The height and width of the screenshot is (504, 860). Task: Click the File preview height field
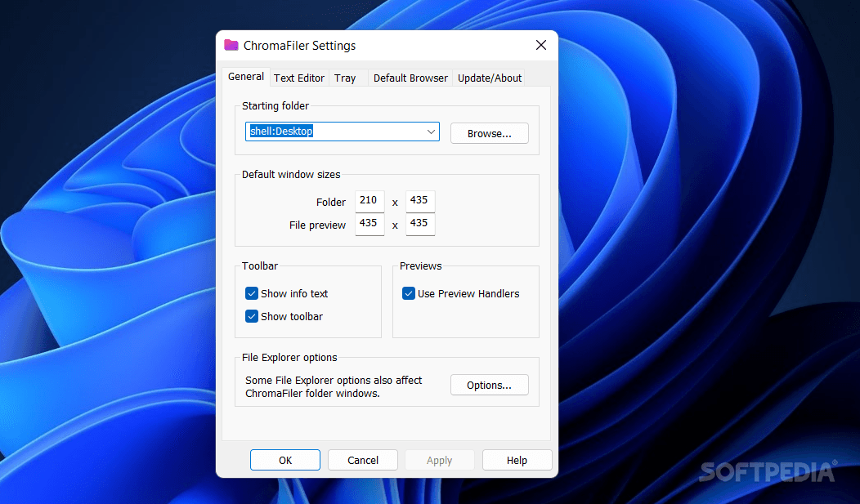(420, 224)
